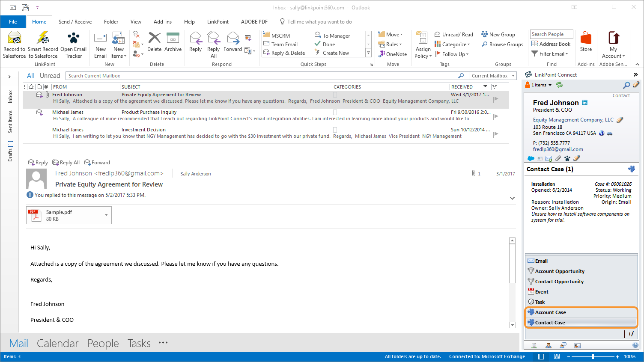The width and height of the screenshot is (644, 362).
Task: Flag the Fred Johnson message
Action: (x=496, y=99)
